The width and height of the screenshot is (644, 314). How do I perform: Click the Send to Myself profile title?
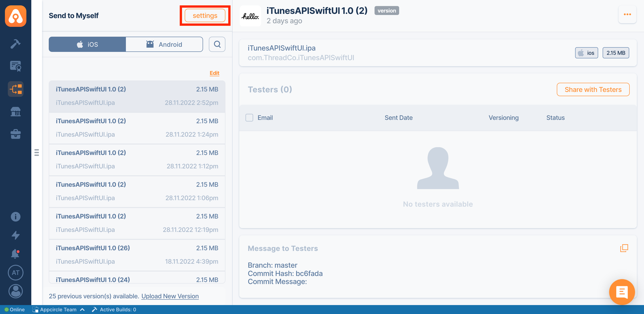click(x=74, y=15)
